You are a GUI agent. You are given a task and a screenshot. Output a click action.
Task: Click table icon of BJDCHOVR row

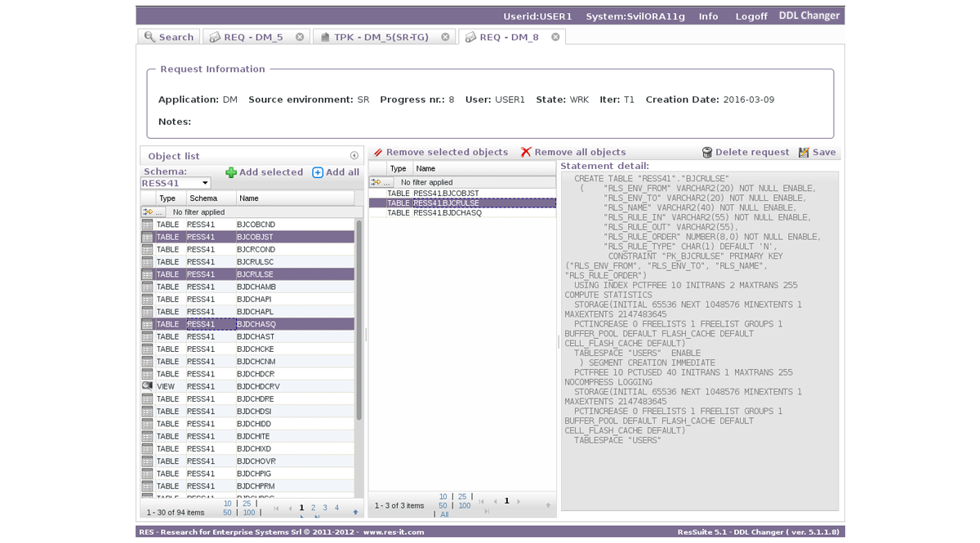(147, 461)
